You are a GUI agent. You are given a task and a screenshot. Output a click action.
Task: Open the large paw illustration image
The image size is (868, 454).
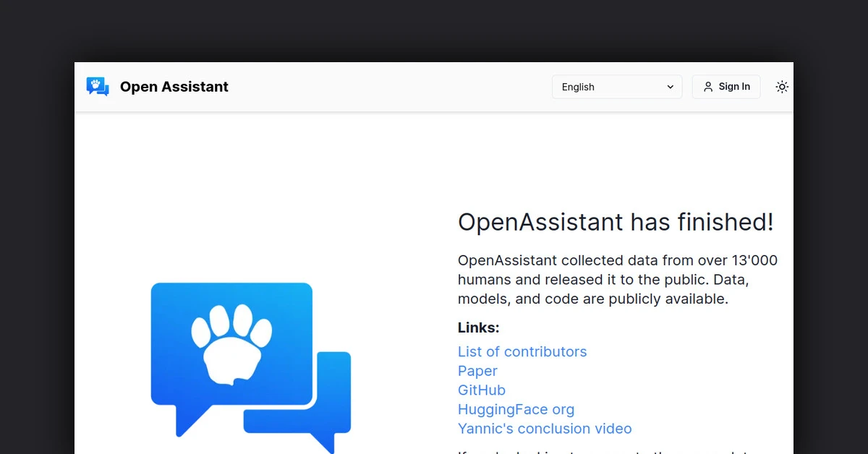coord(250,365)
